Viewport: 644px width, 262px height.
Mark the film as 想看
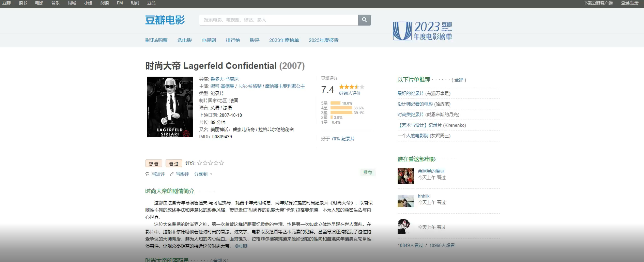coord(154,164)
